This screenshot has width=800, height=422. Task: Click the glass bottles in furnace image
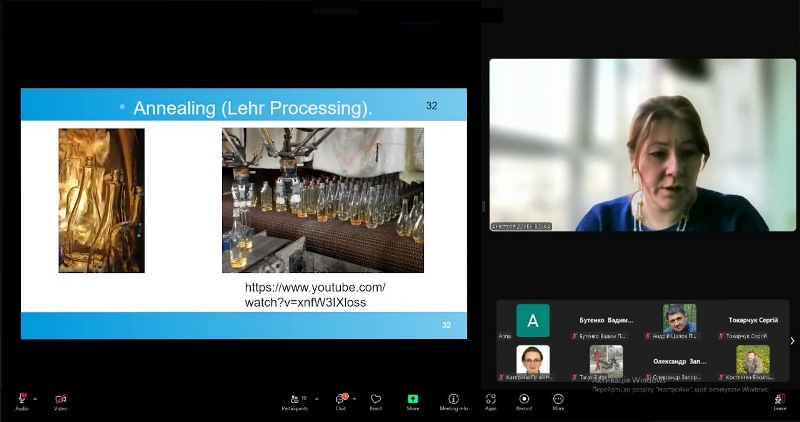pos(102,200)
